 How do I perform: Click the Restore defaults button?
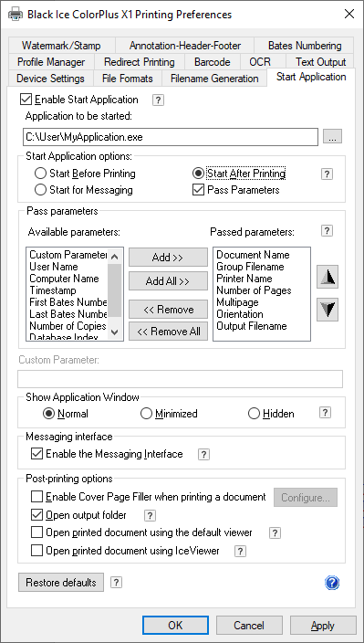(x=61, y=583)
